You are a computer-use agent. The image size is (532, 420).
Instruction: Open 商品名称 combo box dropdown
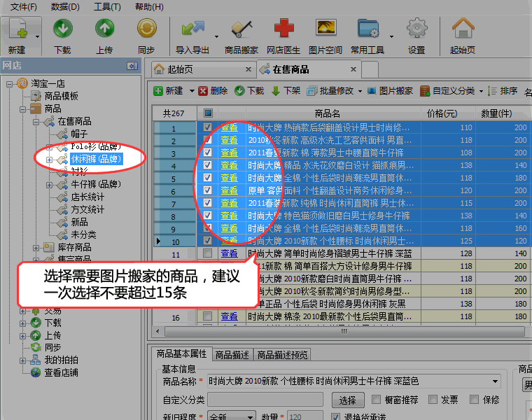(x=496, y=381)
